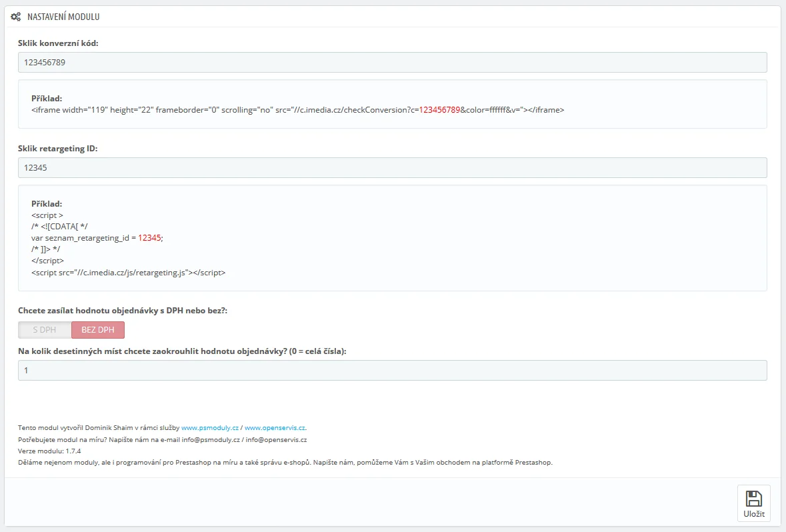Click into the Sklik retargeting ID field

tap(392, 167)
